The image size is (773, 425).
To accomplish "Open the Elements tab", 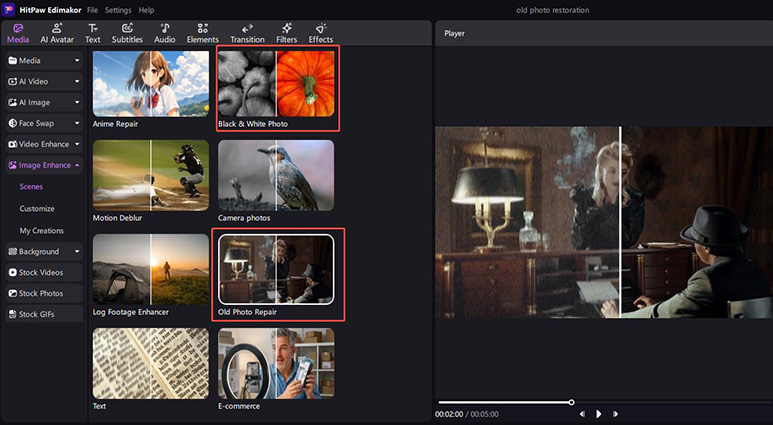I will 203,34.
